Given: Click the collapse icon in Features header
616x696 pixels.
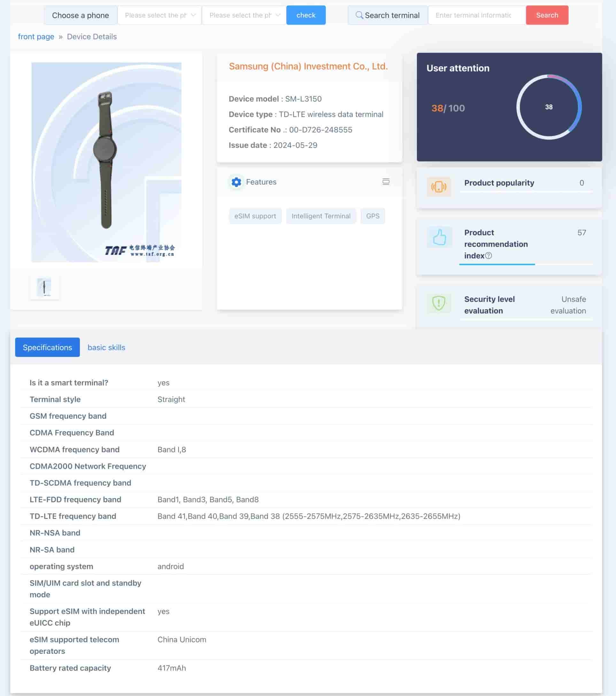Looking at the screenshot, I should point(386,182).
